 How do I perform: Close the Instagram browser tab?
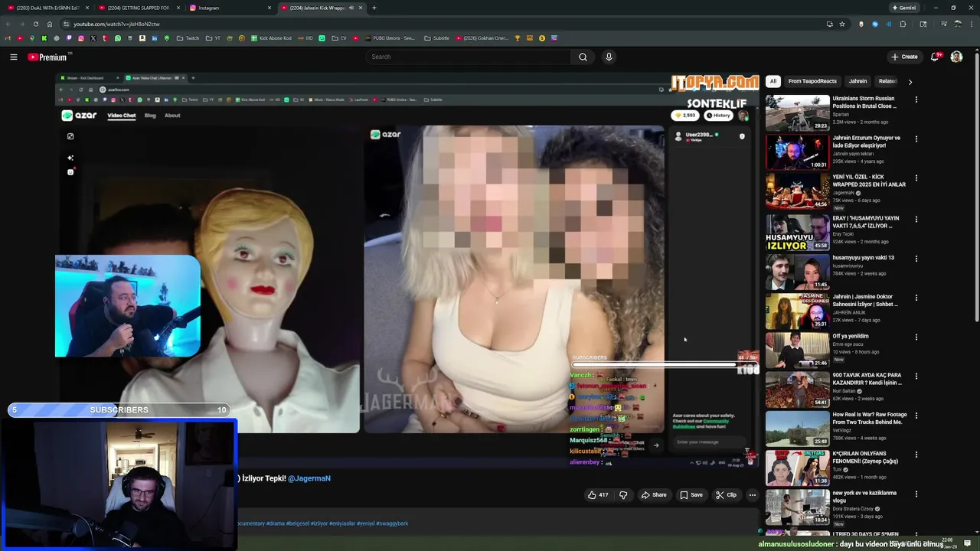point(269,8)
